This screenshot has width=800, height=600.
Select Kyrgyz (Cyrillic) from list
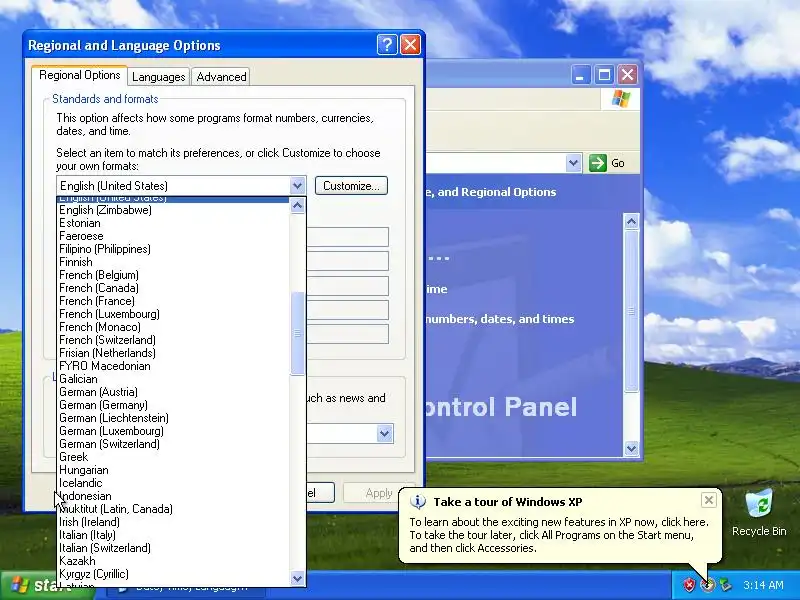coord(173,574)
